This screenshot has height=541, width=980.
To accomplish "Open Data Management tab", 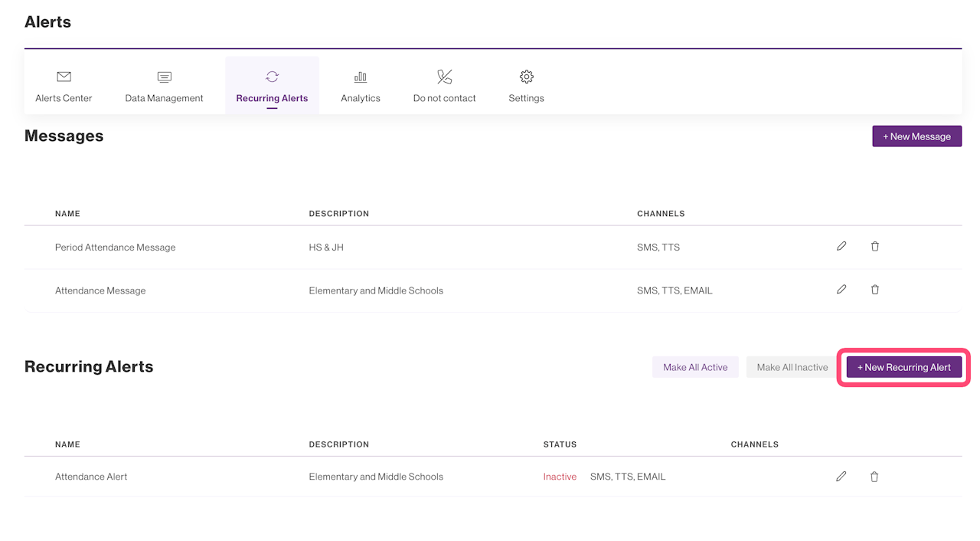I will point(164,86).
